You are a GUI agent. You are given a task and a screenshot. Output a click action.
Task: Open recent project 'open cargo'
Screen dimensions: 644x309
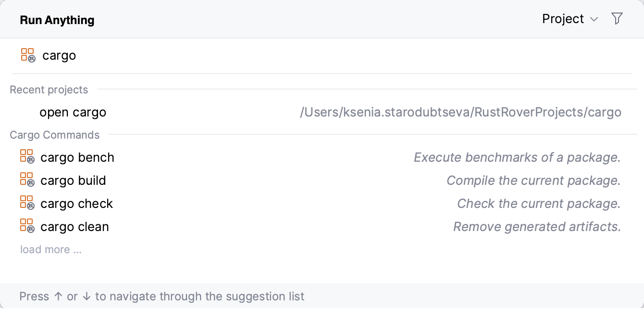click(x=73, y=112)
